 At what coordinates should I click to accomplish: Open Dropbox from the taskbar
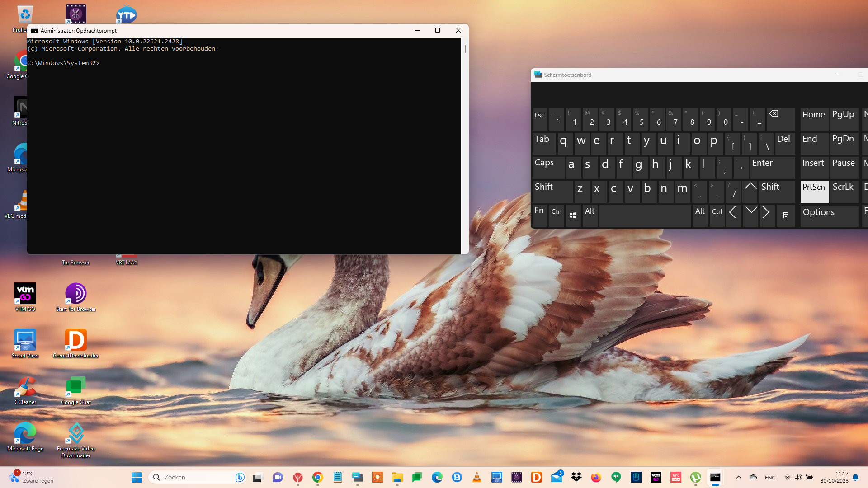[x=576, y=477]
